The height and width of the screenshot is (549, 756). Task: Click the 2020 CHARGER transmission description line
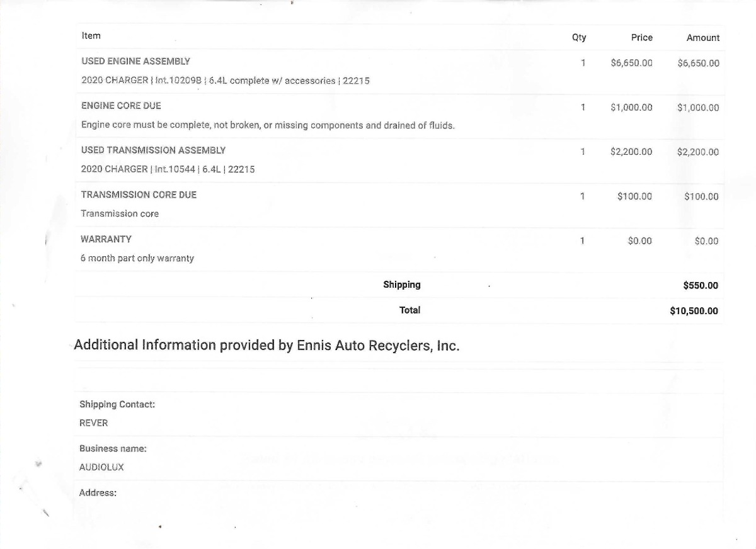168,169
